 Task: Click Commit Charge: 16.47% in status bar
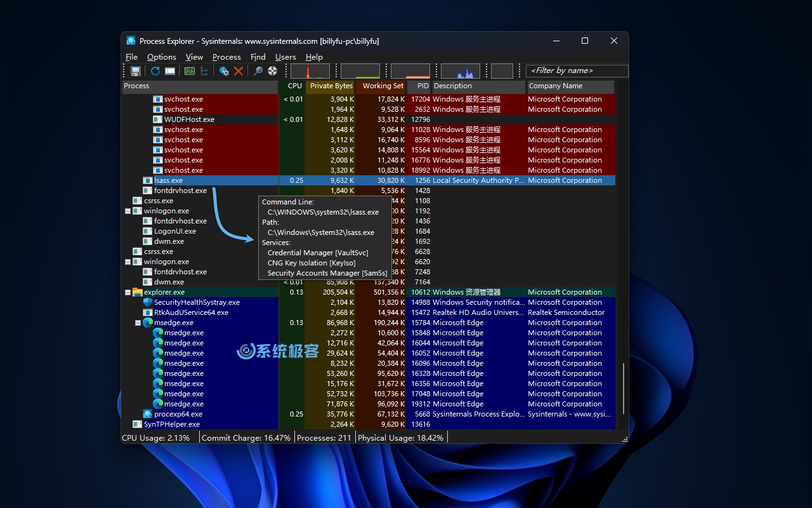246,438
